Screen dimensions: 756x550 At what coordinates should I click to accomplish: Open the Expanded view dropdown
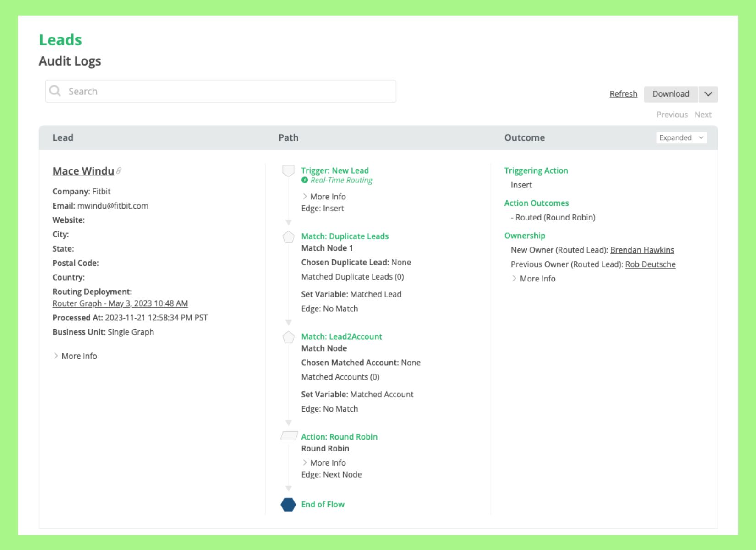(x=681, y=137)
